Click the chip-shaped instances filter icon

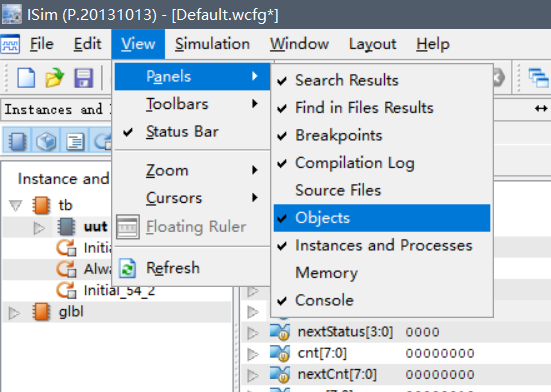pos(18,142)
